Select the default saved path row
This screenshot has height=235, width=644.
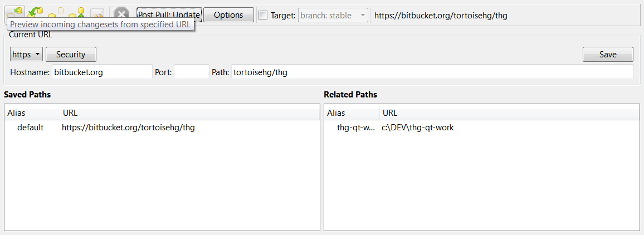(111, 128)
